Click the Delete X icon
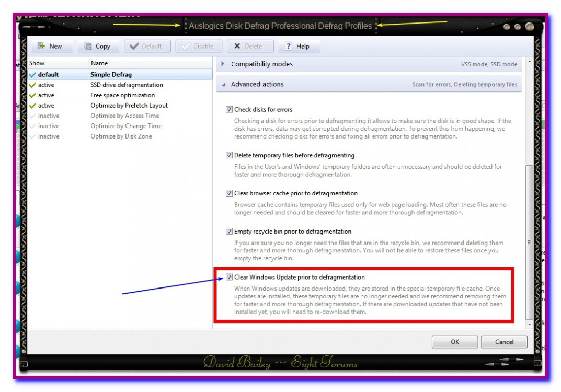This screenshot has height=392, width=561. [237, 46]
